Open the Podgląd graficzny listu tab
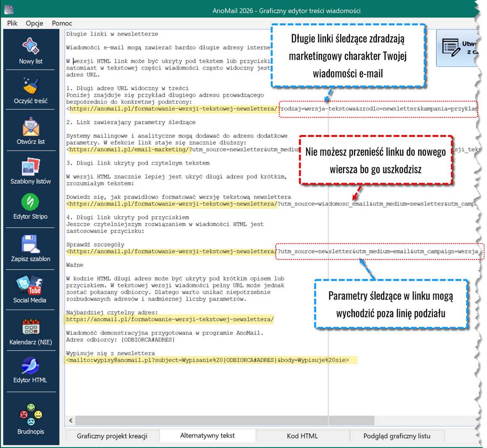The height and width of the screenshot is (448, 487). click(397, 436)
